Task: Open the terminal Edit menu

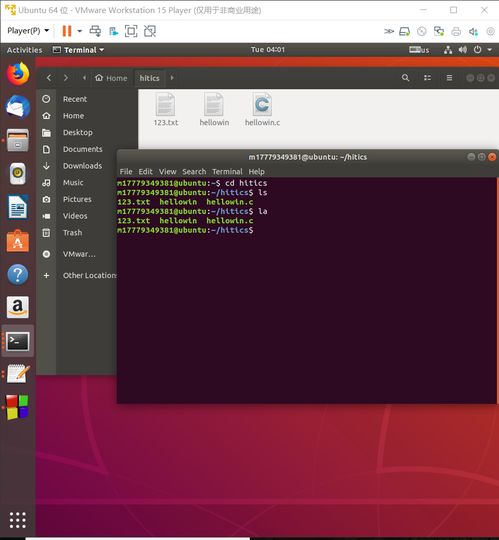Action: [145, 172]
